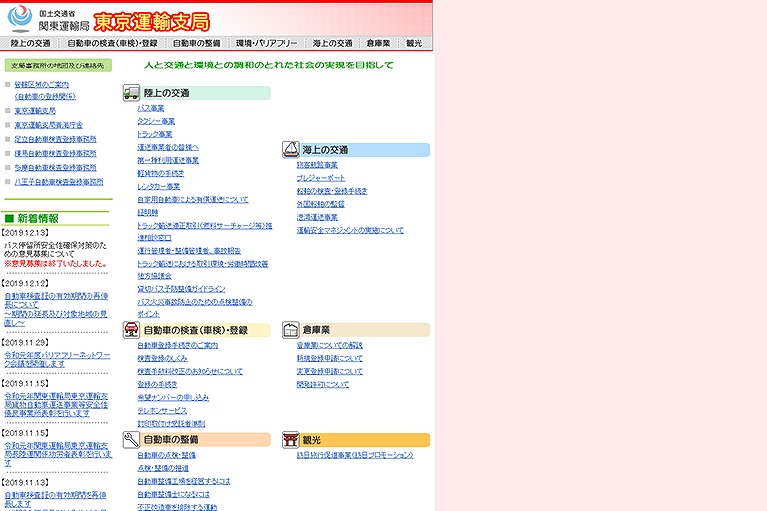The image size is (767, 511).
Task: Click the 東京運輸支局 red title banner
Action: (x=152, y=22)
